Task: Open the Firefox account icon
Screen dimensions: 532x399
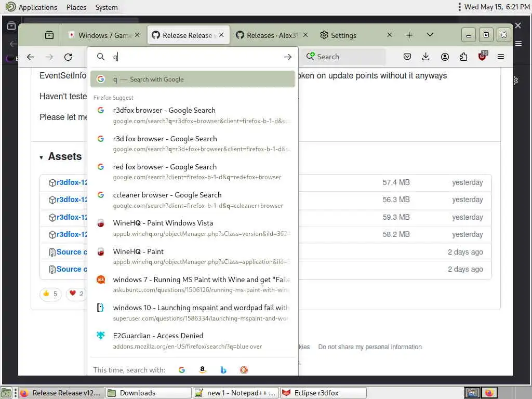Action: click(445, 57)
